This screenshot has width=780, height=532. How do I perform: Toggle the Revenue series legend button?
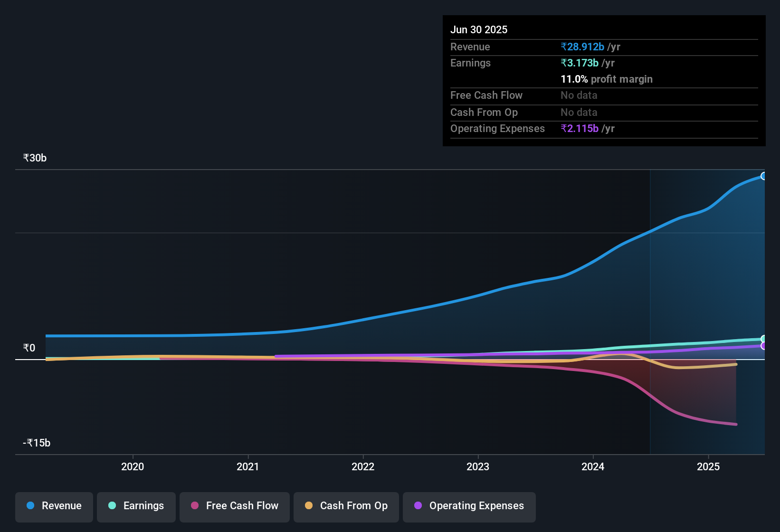tap(54, 507)
